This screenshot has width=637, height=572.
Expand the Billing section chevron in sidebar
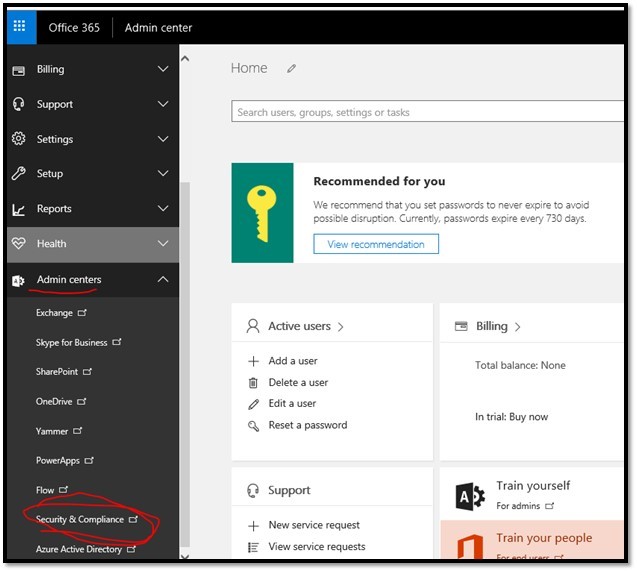pos(163,69)
